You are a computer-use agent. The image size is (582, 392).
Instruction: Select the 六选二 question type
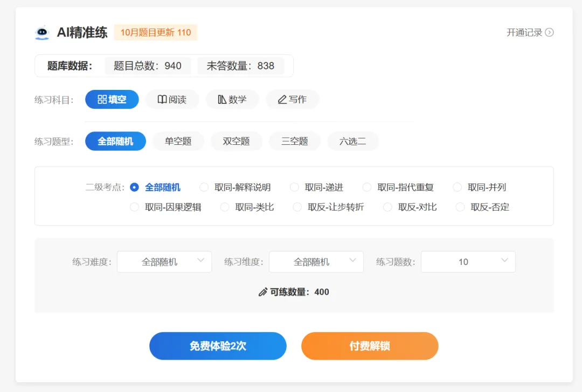coord(353,141)
